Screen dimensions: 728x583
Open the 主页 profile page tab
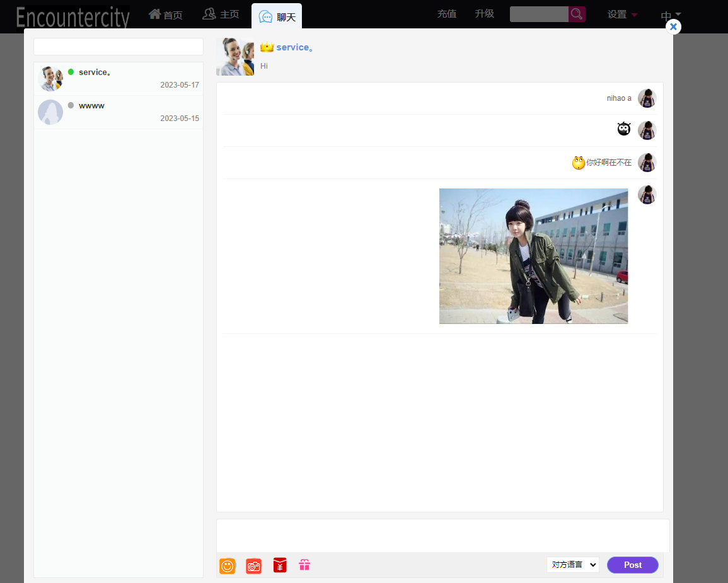(221, 14)
